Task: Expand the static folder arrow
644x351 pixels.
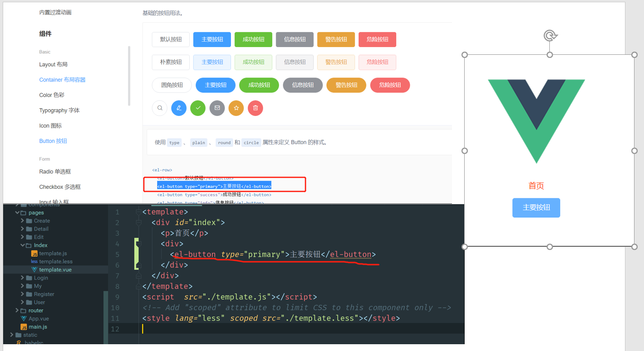Action: 12,335
